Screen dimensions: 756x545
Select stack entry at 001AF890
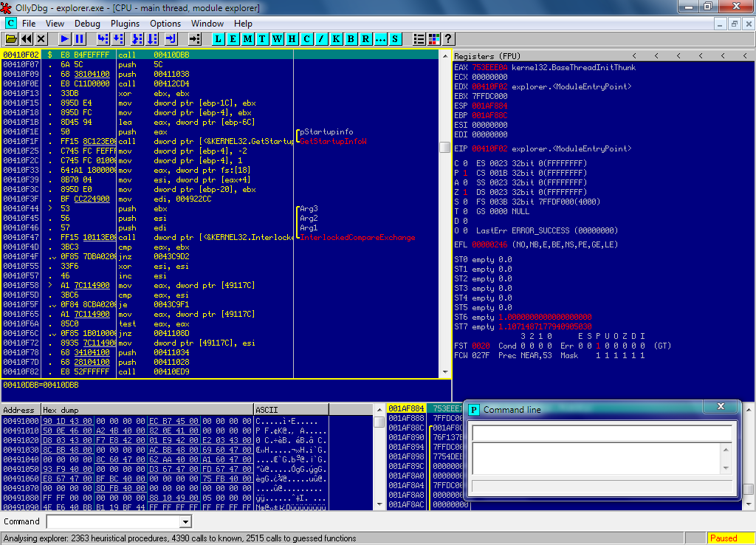pos(426,437)
